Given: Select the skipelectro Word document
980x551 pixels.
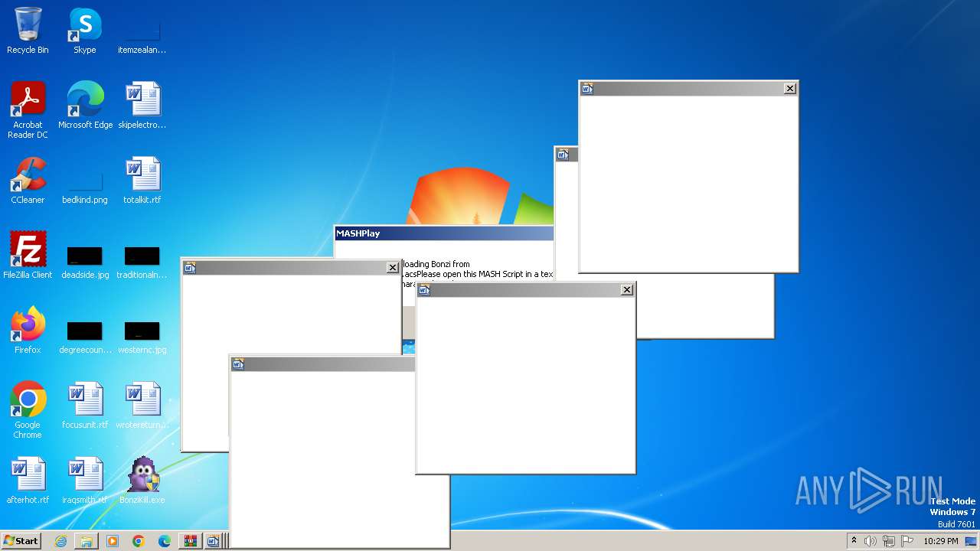Looking at the screenshot, I should [x=142, y=106].
